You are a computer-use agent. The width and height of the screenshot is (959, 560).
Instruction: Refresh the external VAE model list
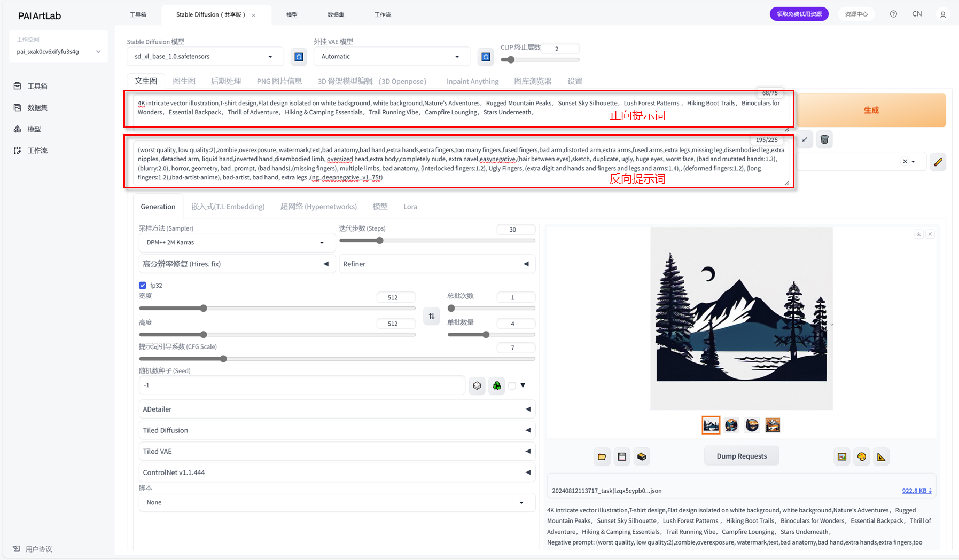point(486,57)
